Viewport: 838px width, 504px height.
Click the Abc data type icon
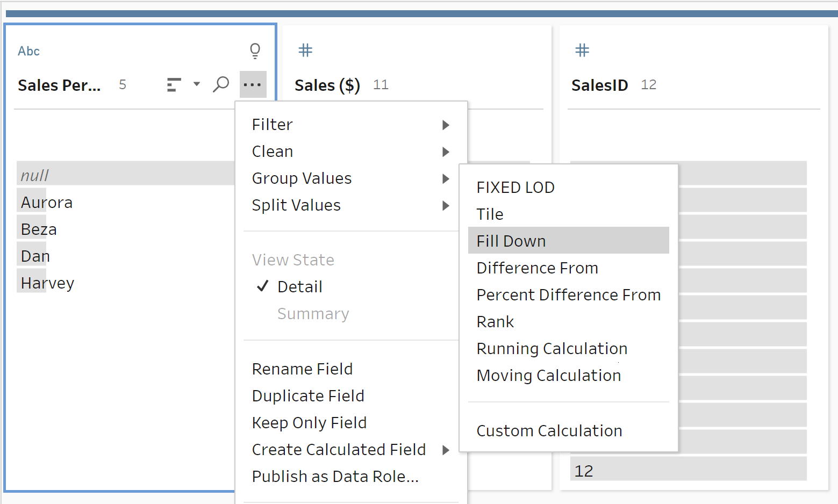(28, 51)
